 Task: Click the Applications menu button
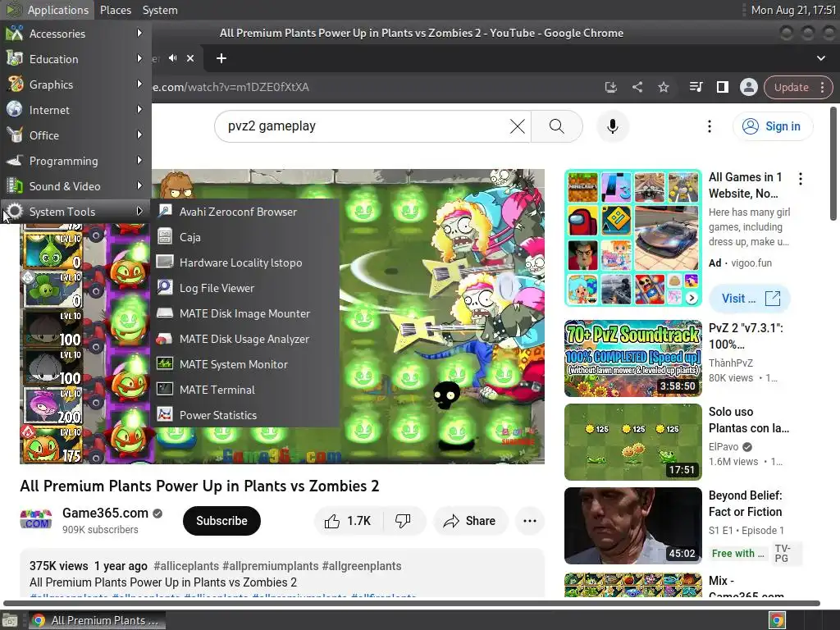pyautogui.click(x=47, y=10)
